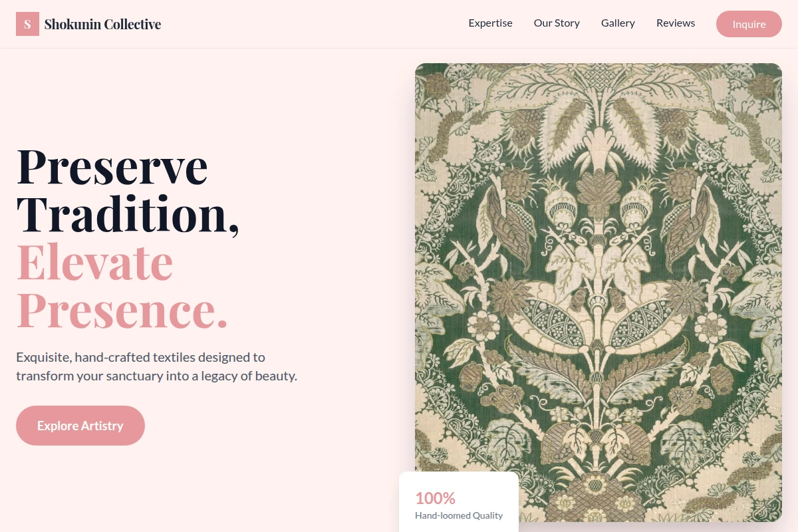
Task: Click the 100% statistic text
Action: [x=435, y=498]
